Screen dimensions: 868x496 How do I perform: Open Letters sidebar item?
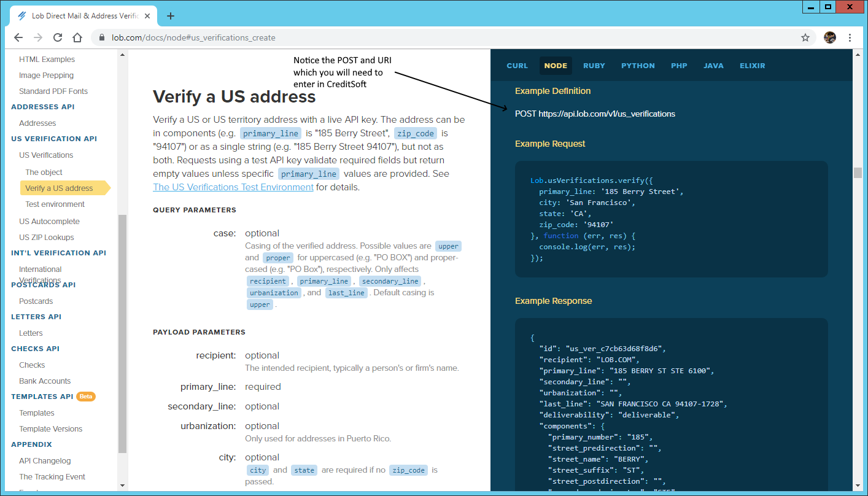pos(31,333)
